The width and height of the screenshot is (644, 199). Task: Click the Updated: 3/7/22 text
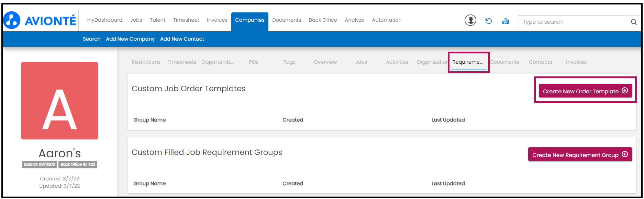[59, 186]
